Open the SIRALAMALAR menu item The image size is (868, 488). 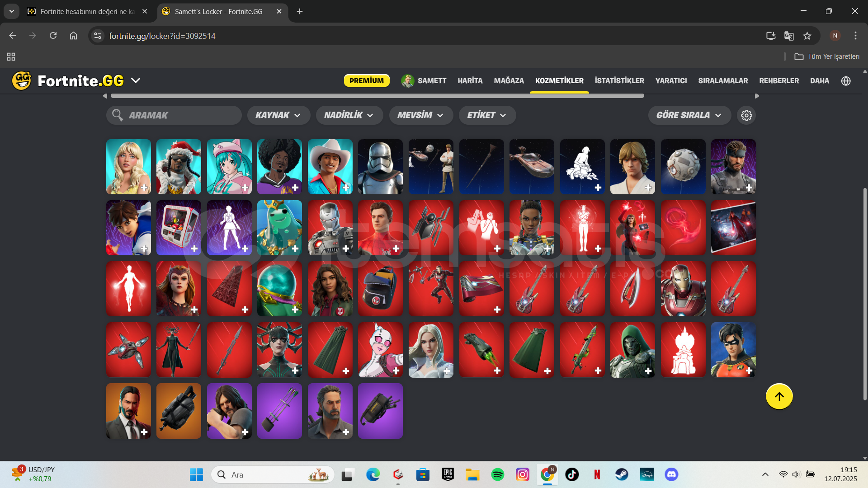(x=723, y=81)
